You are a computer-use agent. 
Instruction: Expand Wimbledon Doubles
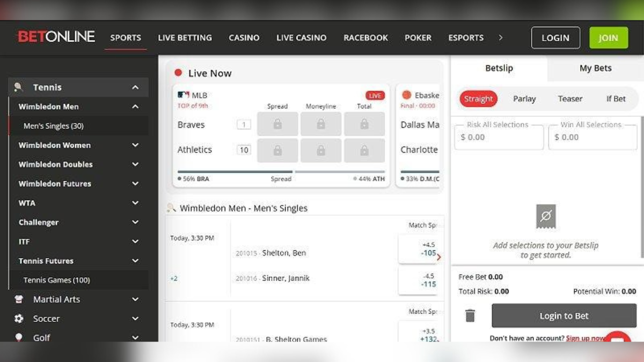tap(135, 165)
